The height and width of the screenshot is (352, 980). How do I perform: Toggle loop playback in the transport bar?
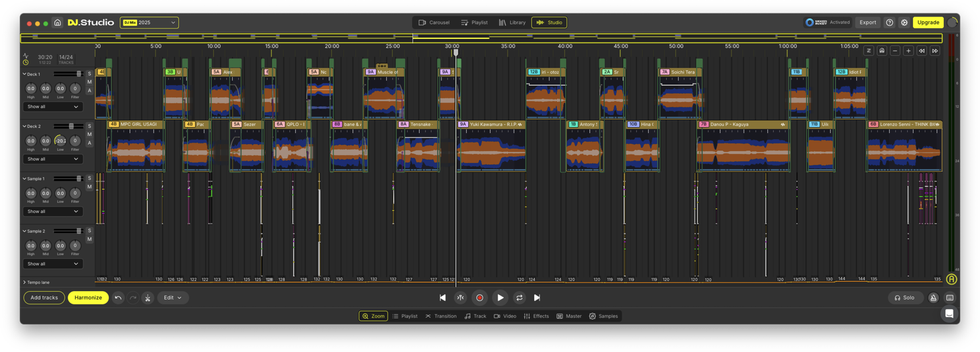click(519, 298)
